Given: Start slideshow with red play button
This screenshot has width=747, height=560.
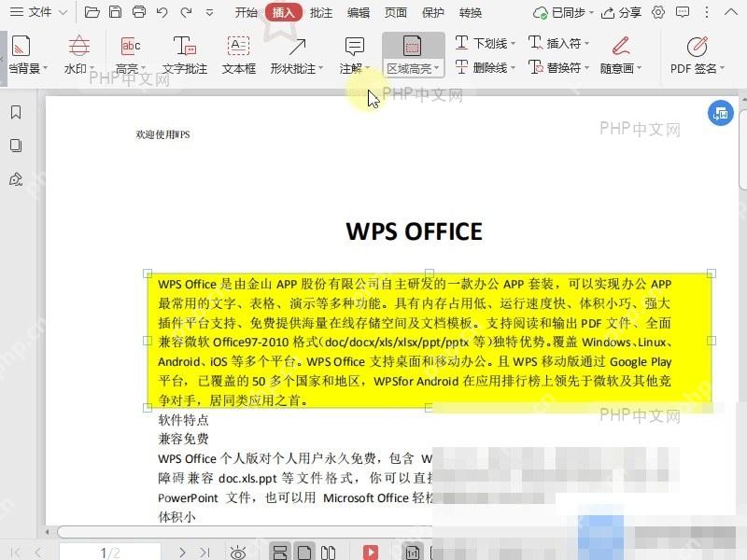Looking at the screenshot, I should coord(370,553).
